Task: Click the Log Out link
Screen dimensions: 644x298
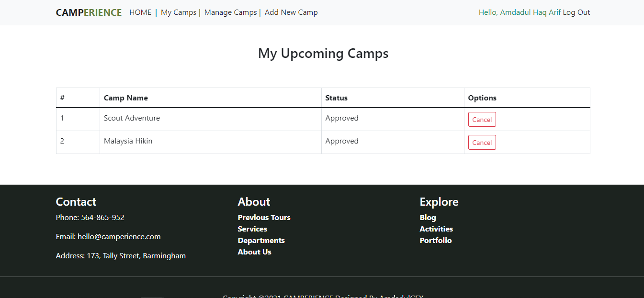Action: pyautogui.click(x=576, y=12)
